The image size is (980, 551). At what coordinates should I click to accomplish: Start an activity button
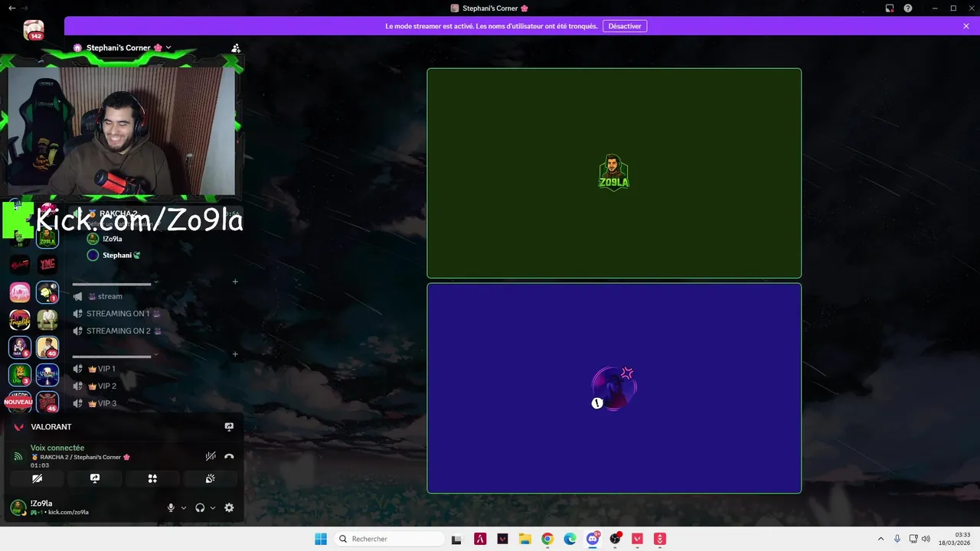click(152, 478)
